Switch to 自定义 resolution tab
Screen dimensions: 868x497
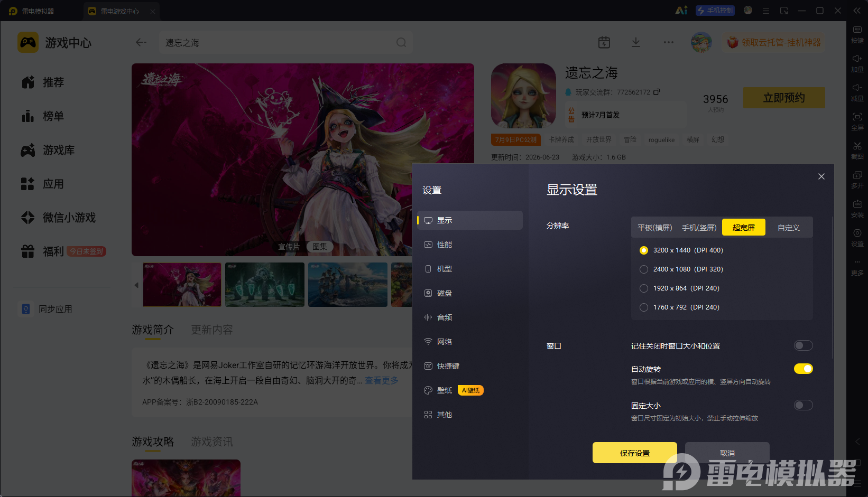[x=788, y=228]
